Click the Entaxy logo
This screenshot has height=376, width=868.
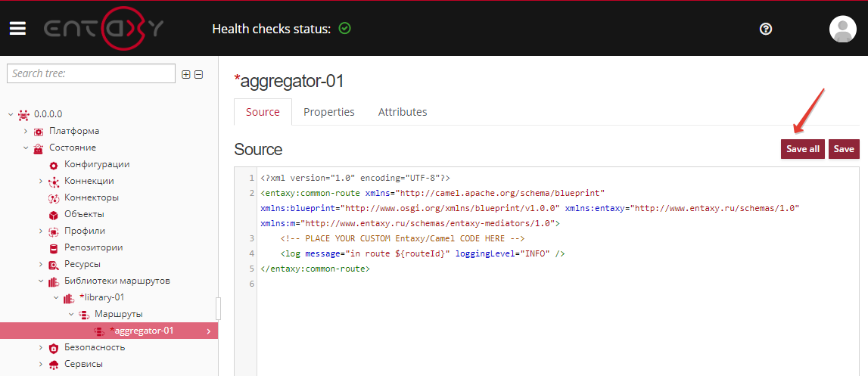(103, 29)
